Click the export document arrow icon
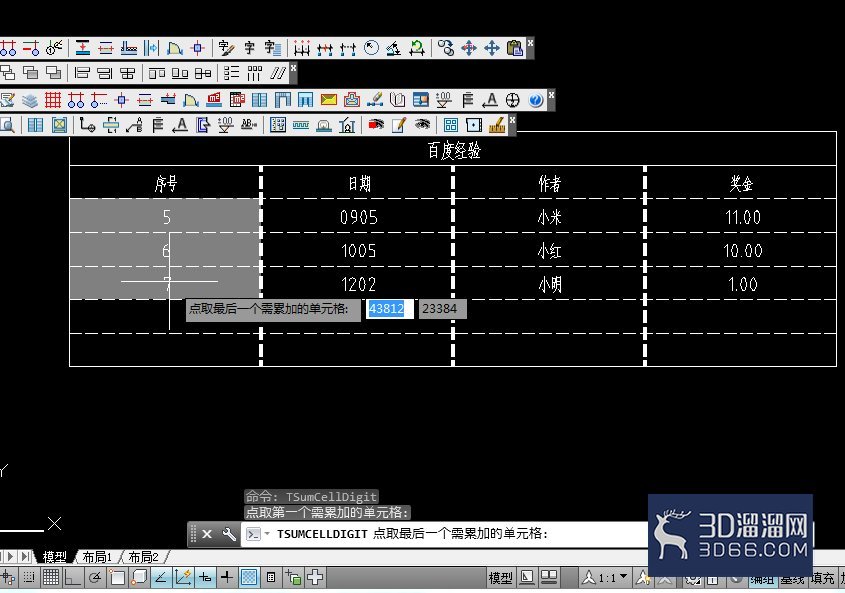This screenshot has width=845, height=593. (203, 125)
